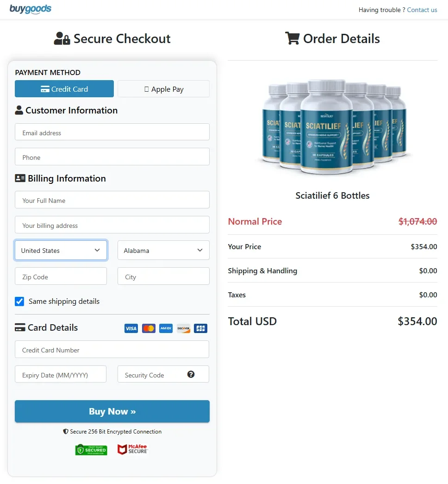The width and height of the screenshot is (448, 484).
Task: Open the security code help tooltip
Action: (x=191, y=374)
